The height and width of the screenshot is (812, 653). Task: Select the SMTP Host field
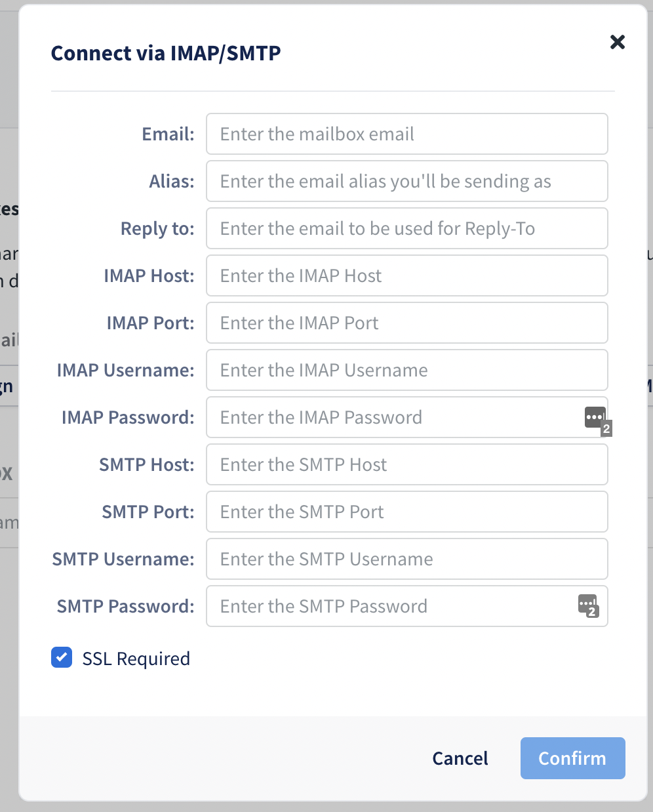tap(407, 464)
